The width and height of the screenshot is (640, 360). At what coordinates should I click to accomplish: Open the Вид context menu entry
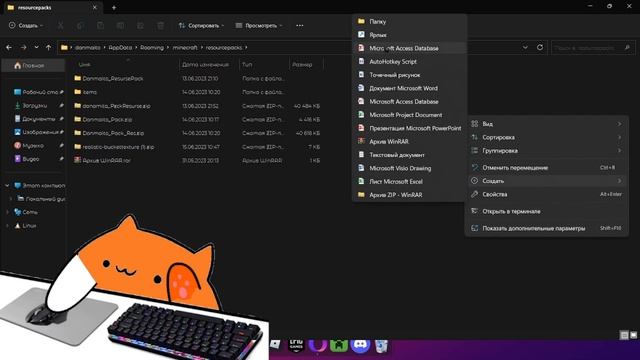pyautogui.click(x=547, y=124)
